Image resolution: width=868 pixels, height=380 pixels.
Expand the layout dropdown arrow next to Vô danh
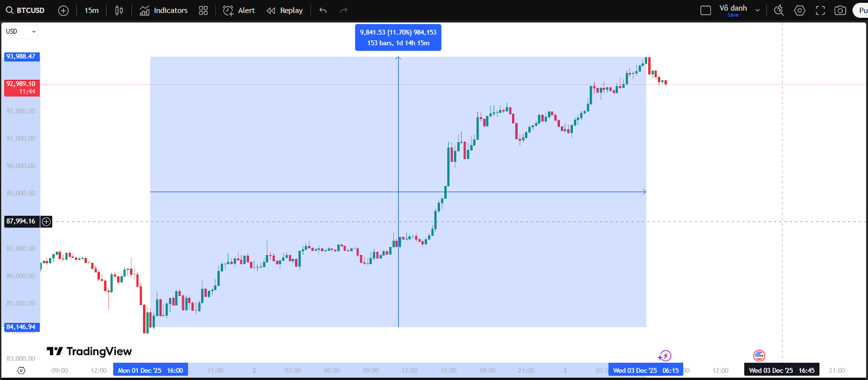(758, 10)
